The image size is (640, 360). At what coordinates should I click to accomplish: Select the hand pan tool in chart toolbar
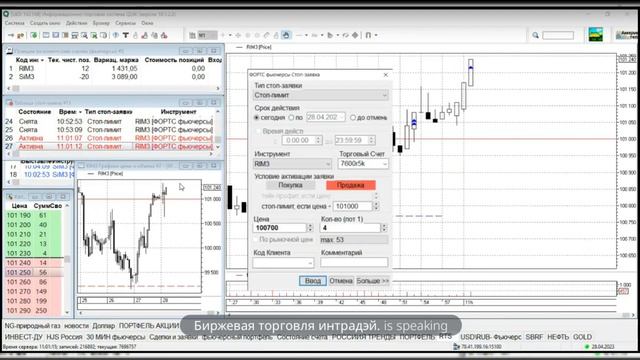click(286, 36)
